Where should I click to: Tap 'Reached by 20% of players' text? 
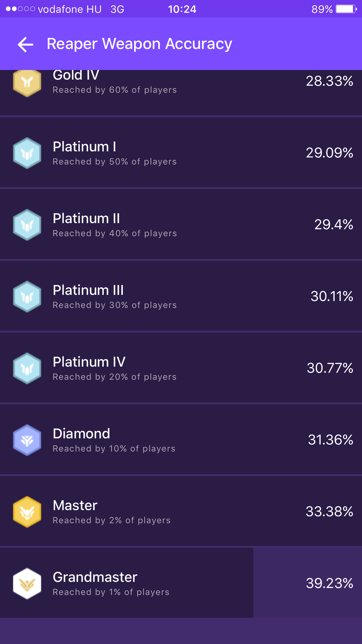point(115,377)
